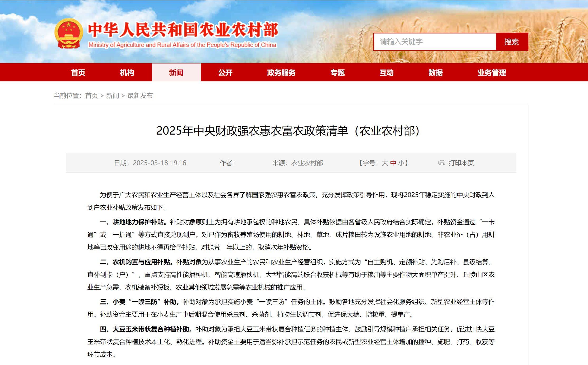
Task: Open the 新闻 navigation tab
Action: (x=176, y=73)
